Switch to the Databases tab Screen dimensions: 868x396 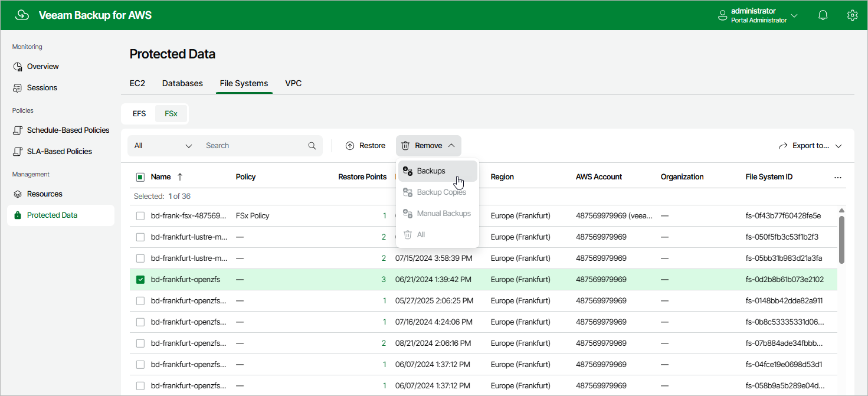182,84
